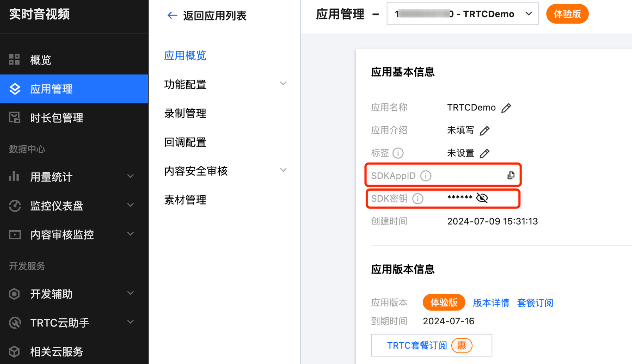The image size is (632, 364).
Task: Expand the 功能配置 section chevron
Action: coord(283,84)
